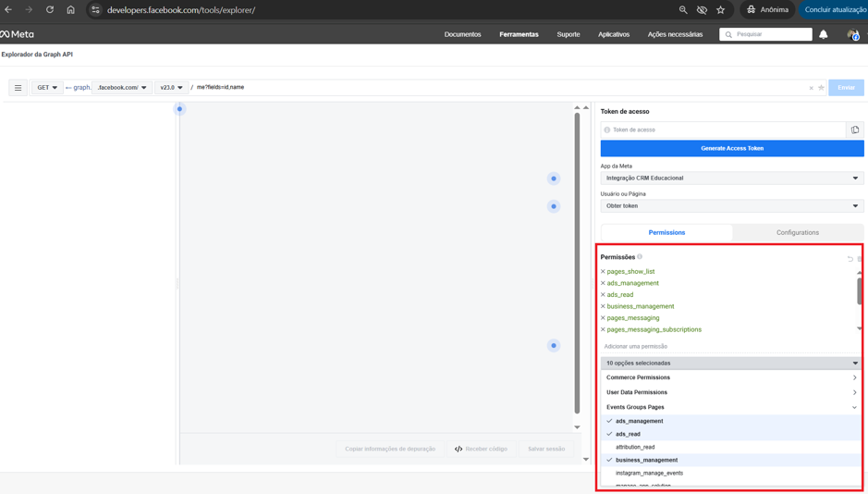Focus the Adicionar uma permissão field

click(x=729, y=346)
